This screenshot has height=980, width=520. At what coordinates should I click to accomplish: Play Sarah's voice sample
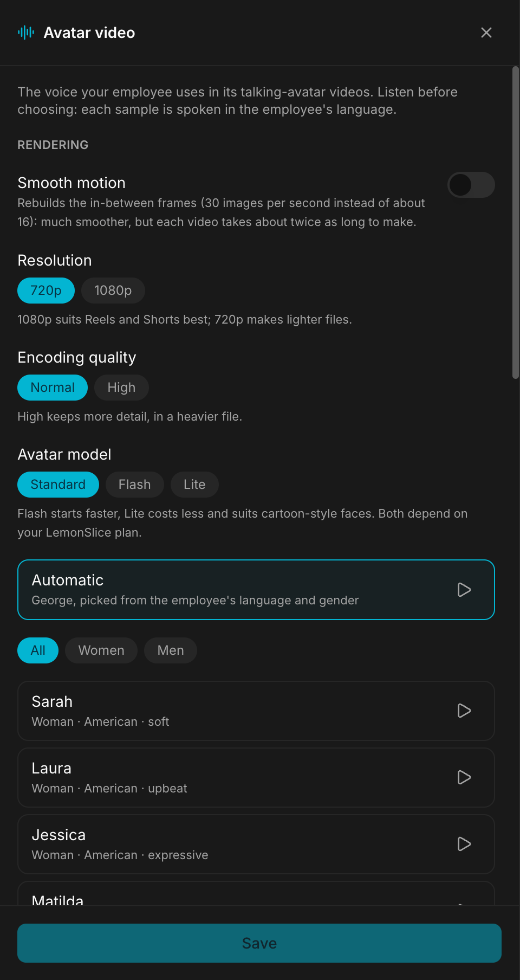coord(464,711)
